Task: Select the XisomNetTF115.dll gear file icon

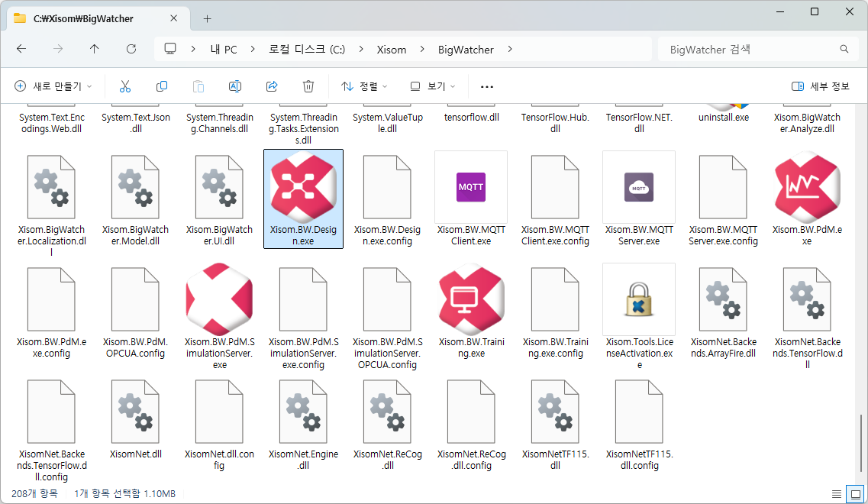Action: coord(555,412)
